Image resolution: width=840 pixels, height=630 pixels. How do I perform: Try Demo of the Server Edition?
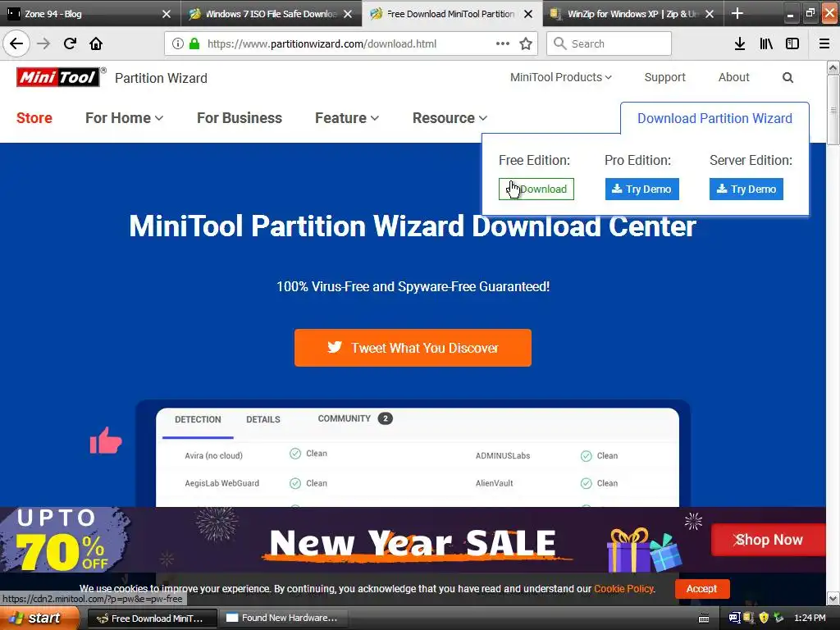[x=746, y=189]
